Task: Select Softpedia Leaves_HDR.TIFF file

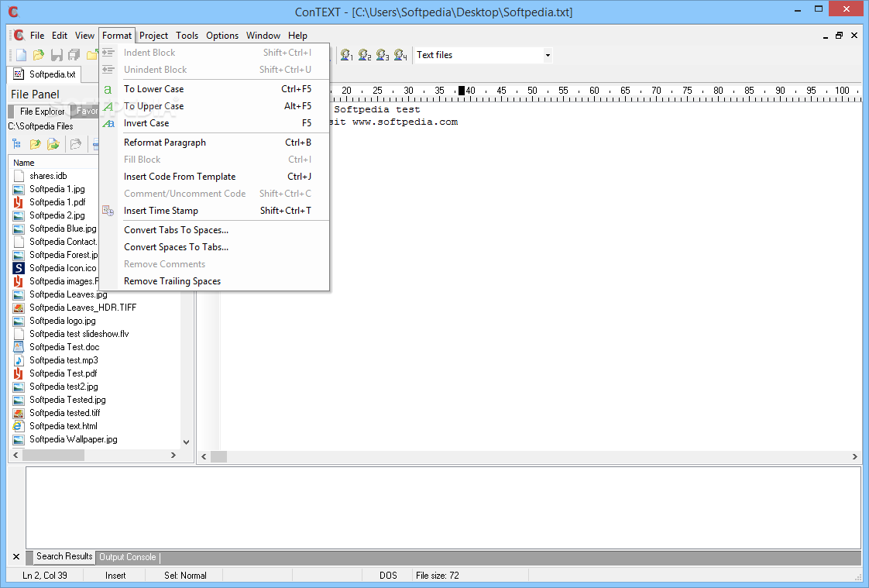Action: pos(83,308)
